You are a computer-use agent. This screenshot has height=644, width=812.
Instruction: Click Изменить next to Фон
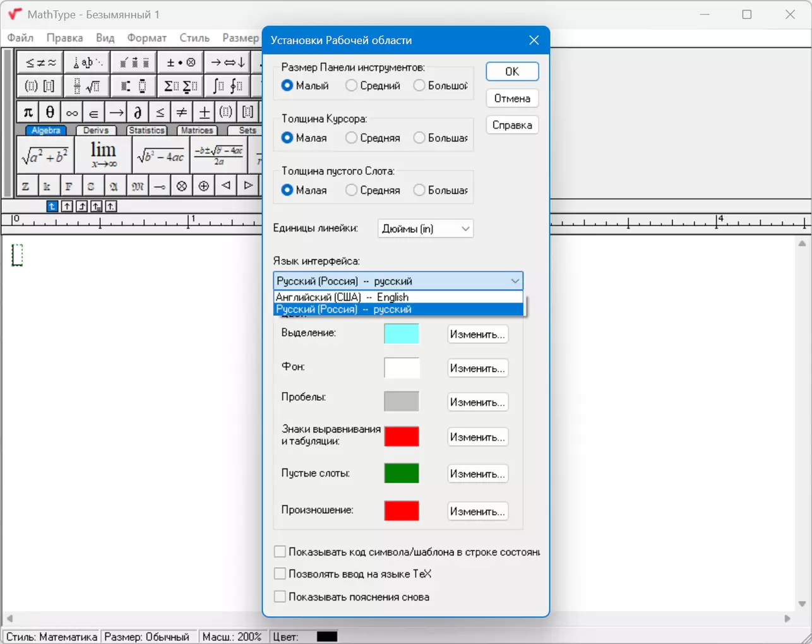point(477,368)
